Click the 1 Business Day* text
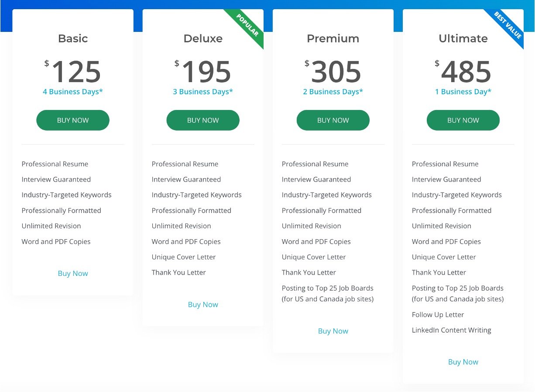This screenshot has height=392, width=535. pos(463,92)
